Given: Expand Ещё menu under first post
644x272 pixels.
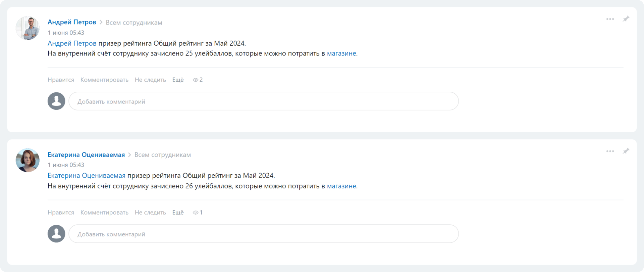Looking at the screenshot, I should pos(178,80).
